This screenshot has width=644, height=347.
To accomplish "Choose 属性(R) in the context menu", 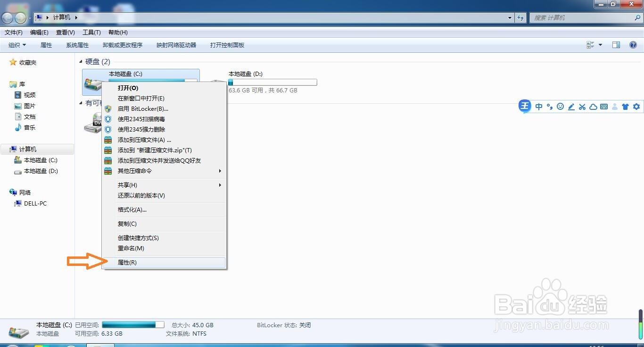I will coord(164,263).
